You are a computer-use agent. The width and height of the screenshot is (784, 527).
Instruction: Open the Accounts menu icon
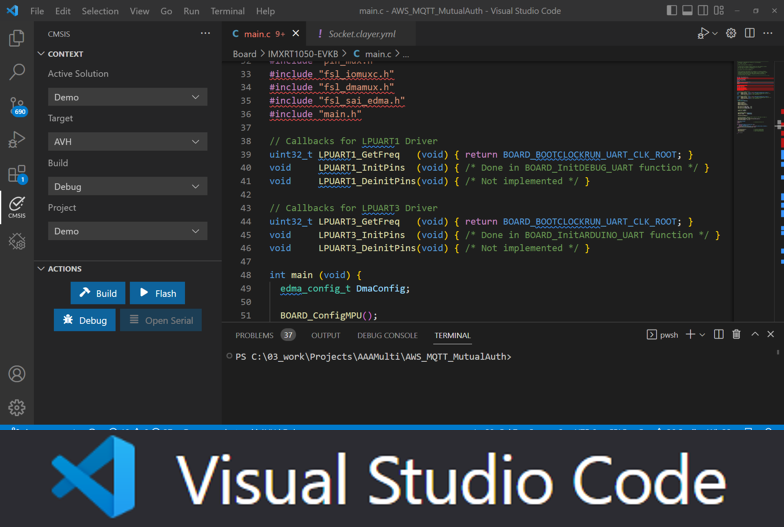tap(16, 374)
